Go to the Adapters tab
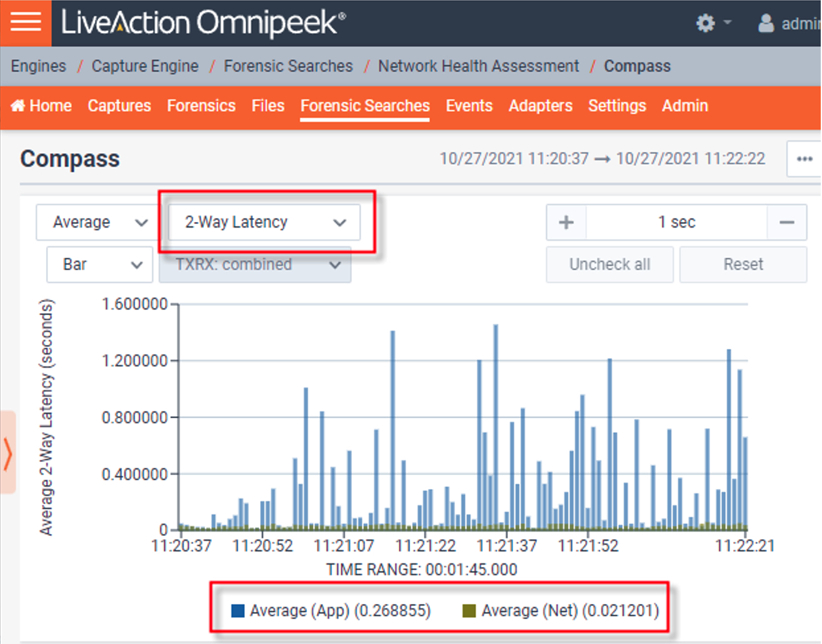Viewport: 822px width, 644px height. click(540, 106)
